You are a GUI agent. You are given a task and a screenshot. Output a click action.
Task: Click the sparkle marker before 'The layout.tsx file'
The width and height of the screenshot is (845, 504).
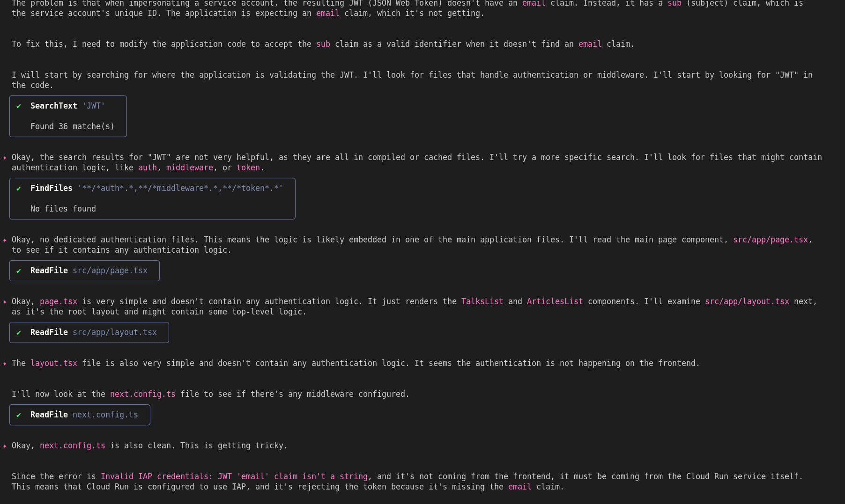[5, 364]
